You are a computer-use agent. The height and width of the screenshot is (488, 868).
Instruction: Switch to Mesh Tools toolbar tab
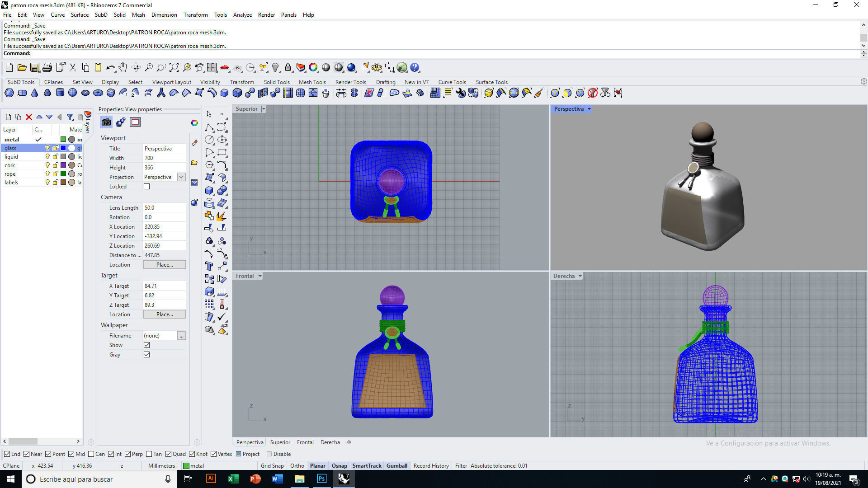pyautogui.click(x=312, y=82)
